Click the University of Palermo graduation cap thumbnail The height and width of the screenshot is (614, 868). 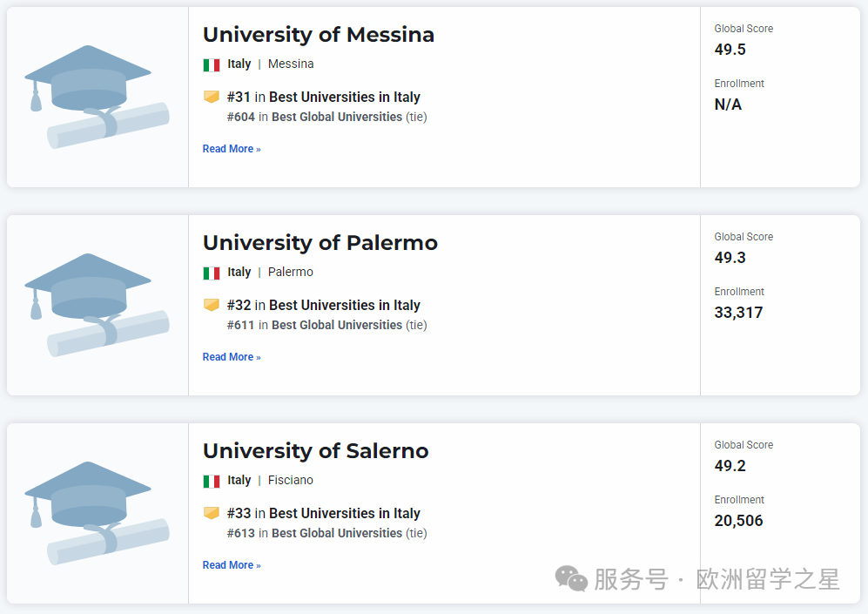coord(96,305)
